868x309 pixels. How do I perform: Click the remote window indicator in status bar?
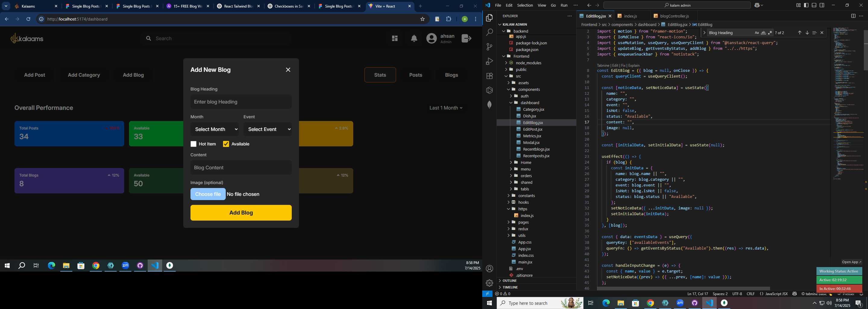coord(487,294)
